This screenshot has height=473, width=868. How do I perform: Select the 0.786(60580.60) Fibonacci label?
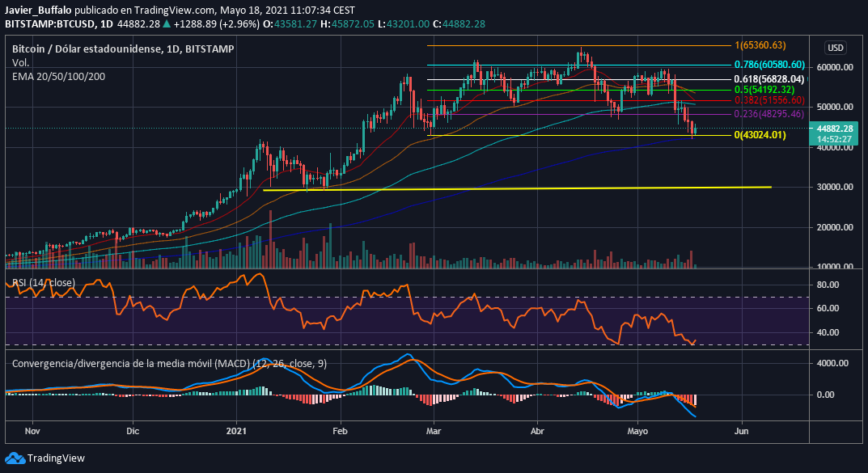769,65
